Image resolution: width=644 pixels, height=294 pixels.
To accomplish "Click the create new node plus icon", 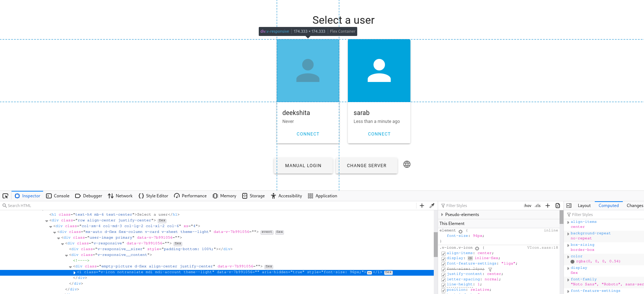I will tap(422, 206).
